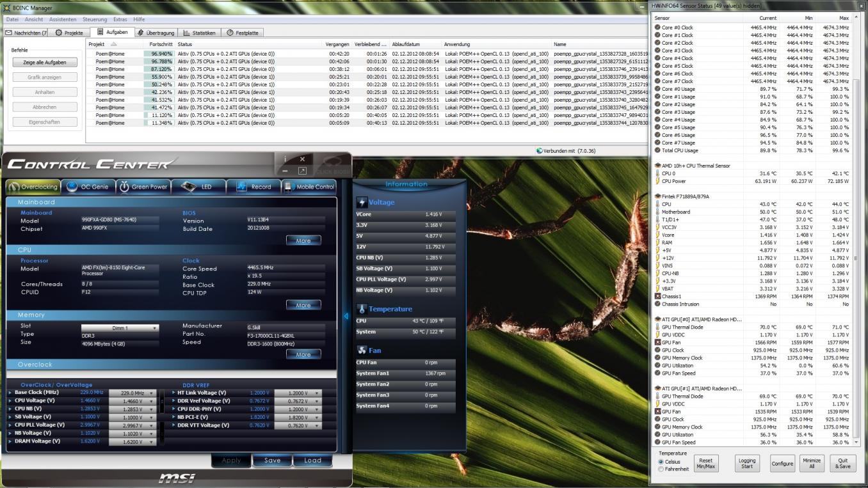Click the Fan section icon in Information
868x488 pixels.
tap(362, 350)
